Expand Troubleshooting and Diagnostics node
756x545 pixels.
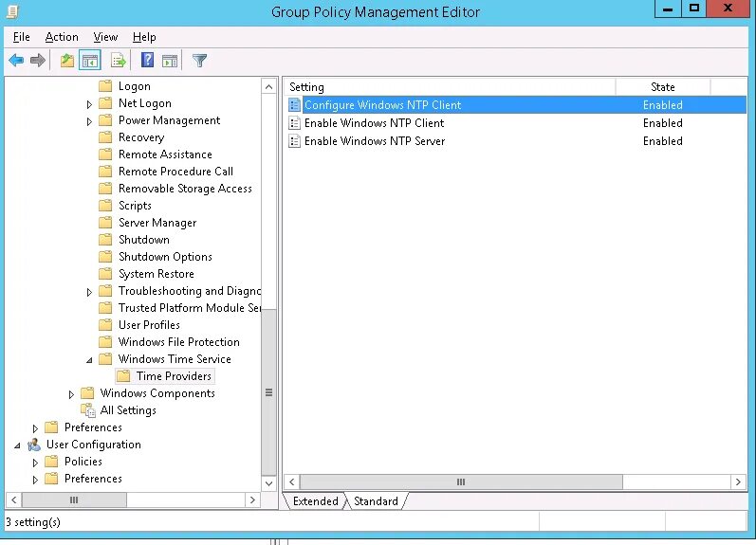89,292
